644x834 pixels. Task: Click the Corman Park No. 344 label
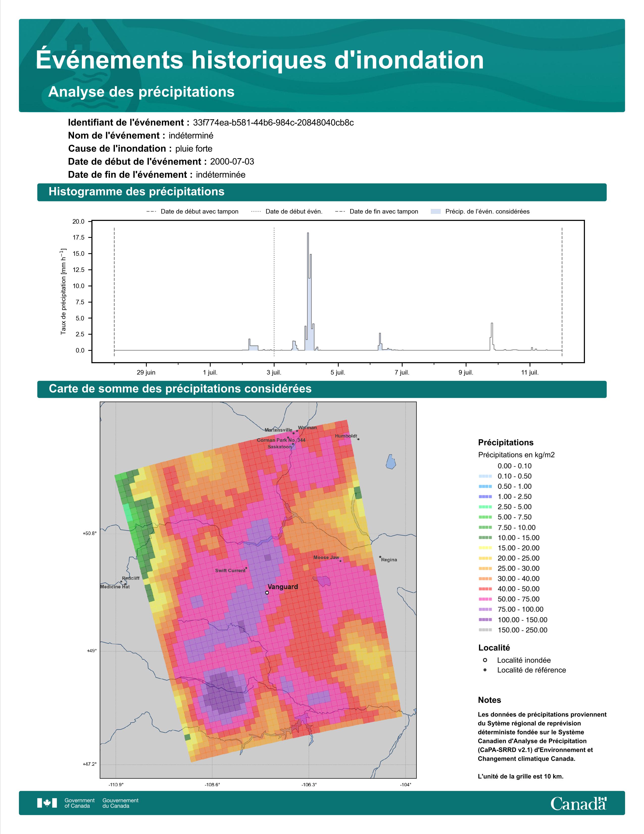pos(281,440)
